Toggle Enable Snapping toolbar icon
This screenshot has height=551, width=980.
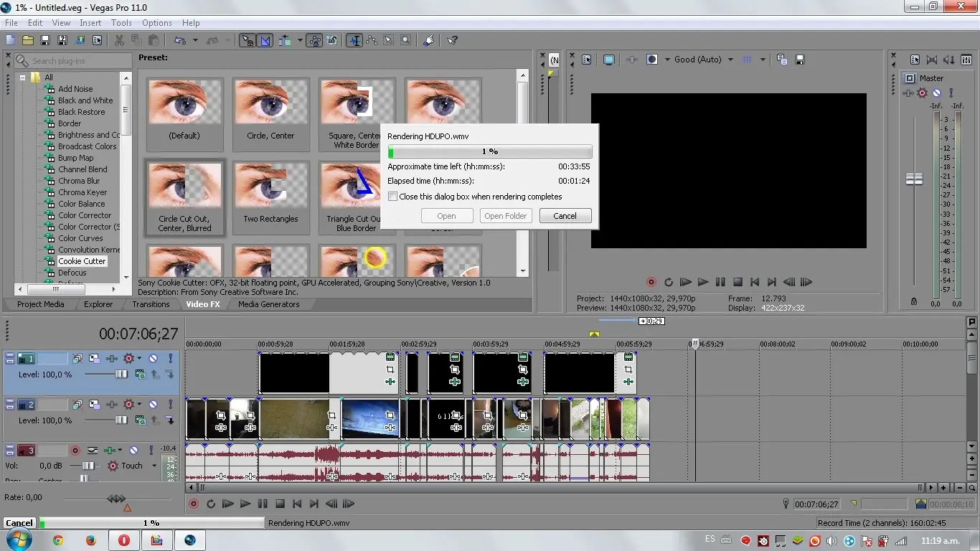pos(247,40)
